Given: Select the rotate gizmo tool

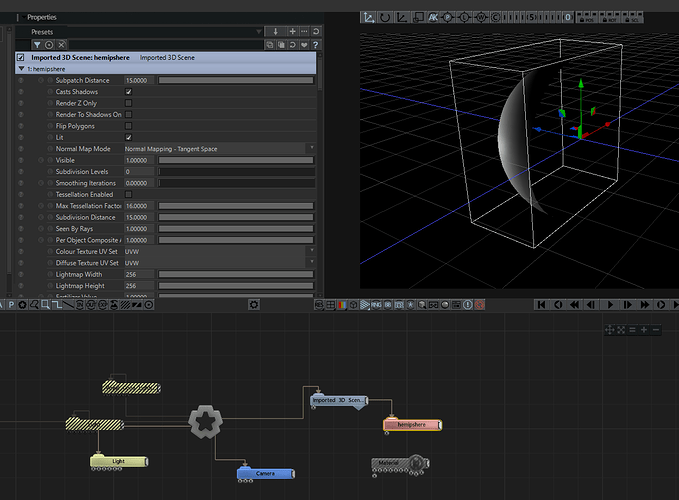Looking at the screenshot, I should pyautogui.click(x=385, y=18).
